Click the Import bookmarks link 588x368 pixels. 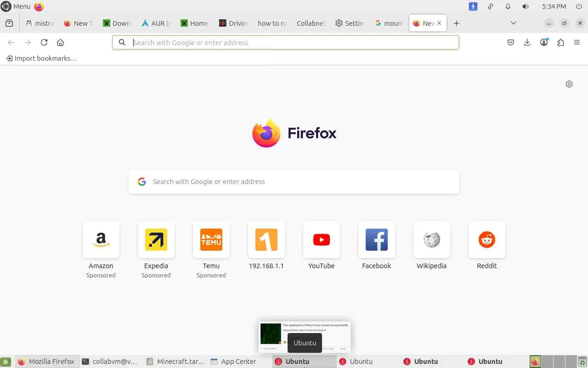41,58
